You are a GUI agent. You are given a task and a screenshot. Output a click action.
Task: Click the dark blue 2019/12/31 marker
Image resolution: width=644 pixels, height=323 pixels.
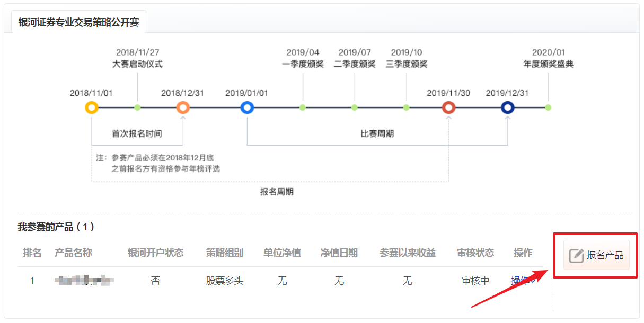click(508, 108)
